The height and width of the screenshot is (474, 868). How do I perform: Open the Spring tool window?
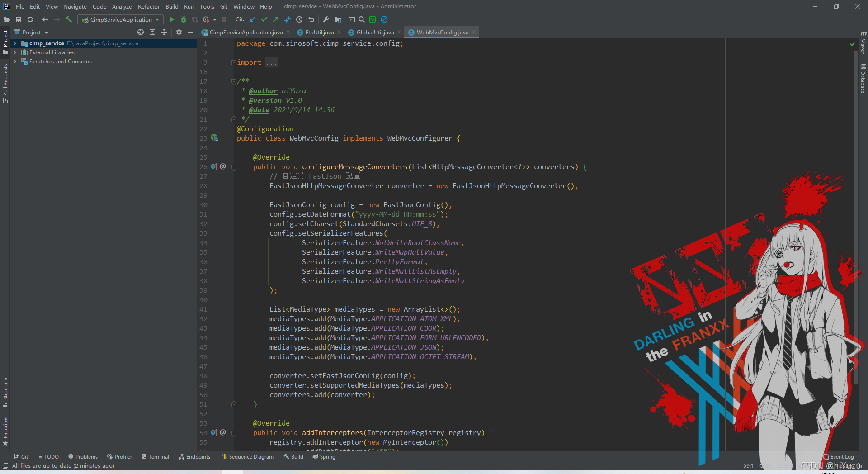324,457
